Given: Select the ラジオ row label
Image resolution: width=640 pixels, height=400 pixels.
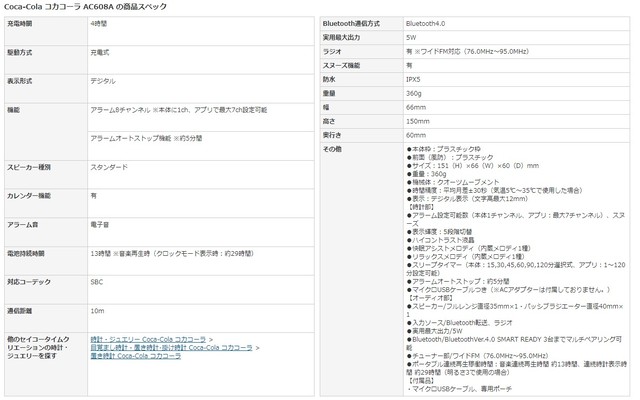Looking at the screenshot, I should coord(332,51).
